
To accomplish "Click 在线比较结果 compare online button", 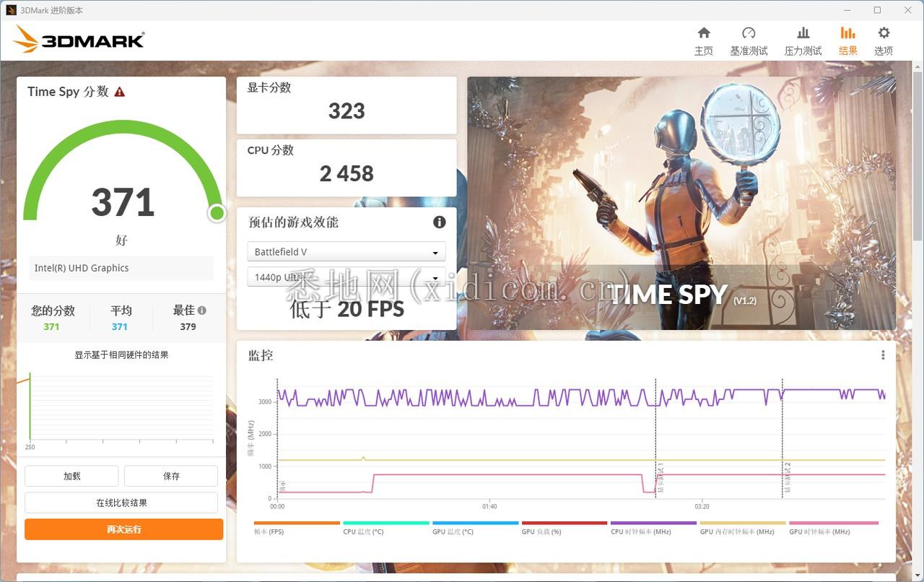I will tap(121, 503).
